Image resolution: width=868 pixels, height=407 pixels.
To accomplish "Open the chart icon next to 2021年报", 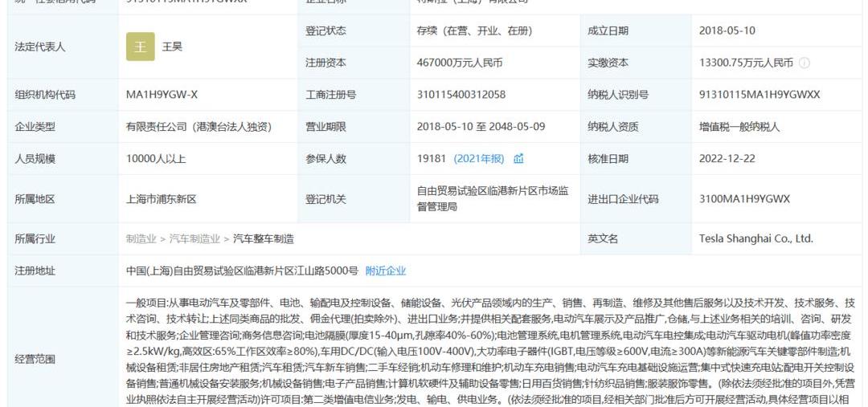I will pos(518,159).
